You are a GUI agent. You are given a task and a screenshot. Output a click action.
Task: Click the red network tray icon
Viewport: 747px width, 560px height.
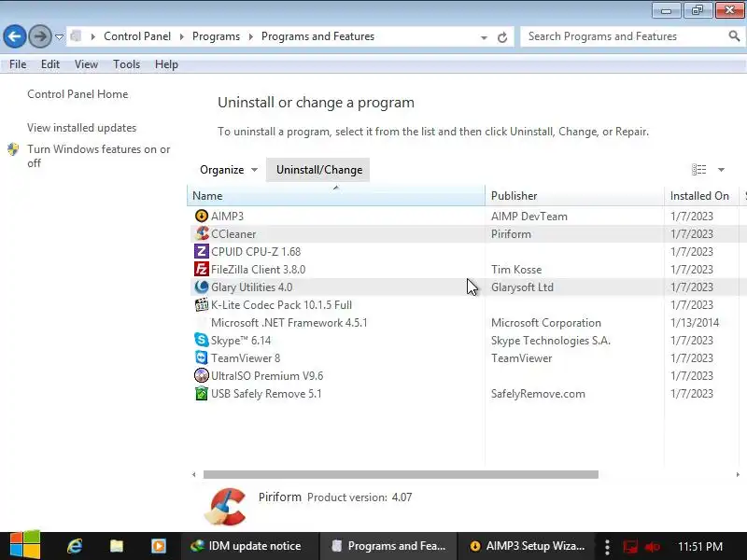tap(630, 546)
